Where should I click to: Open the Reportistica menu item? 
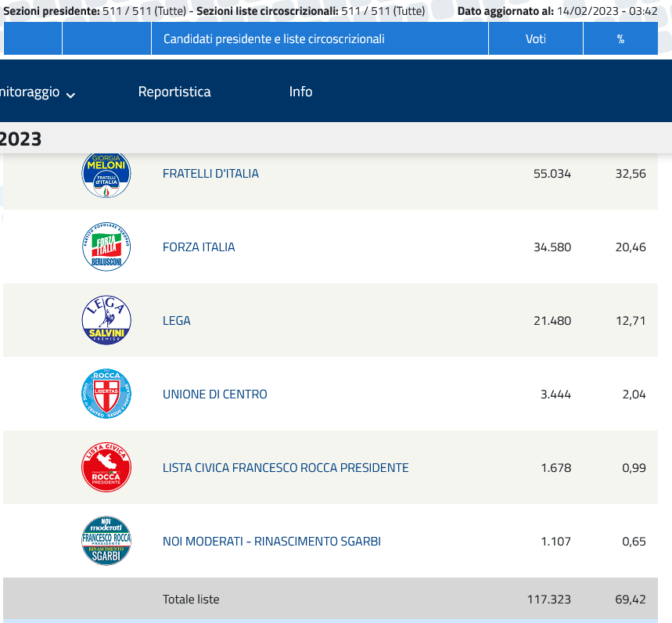coord(174,92)
